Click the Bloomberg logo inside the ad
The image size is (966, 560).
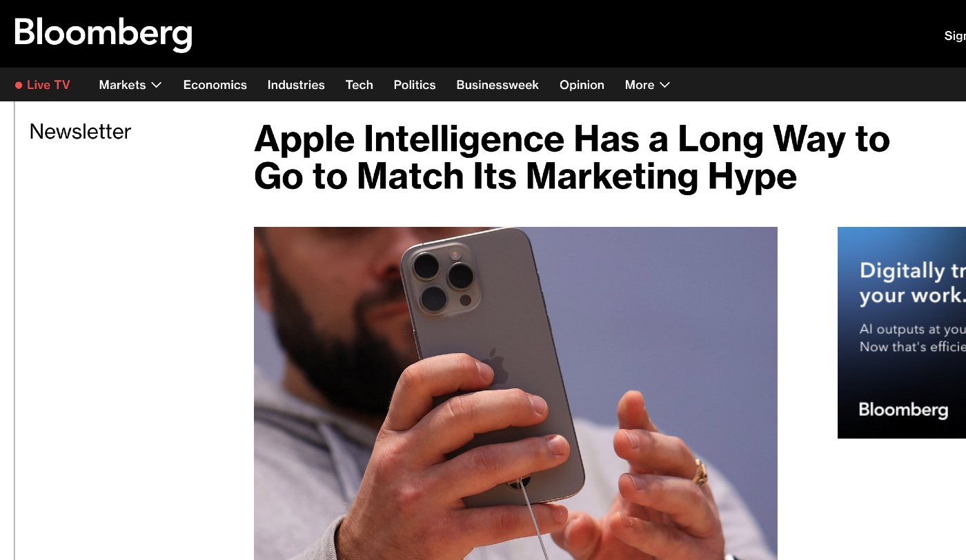pos(903,410)
